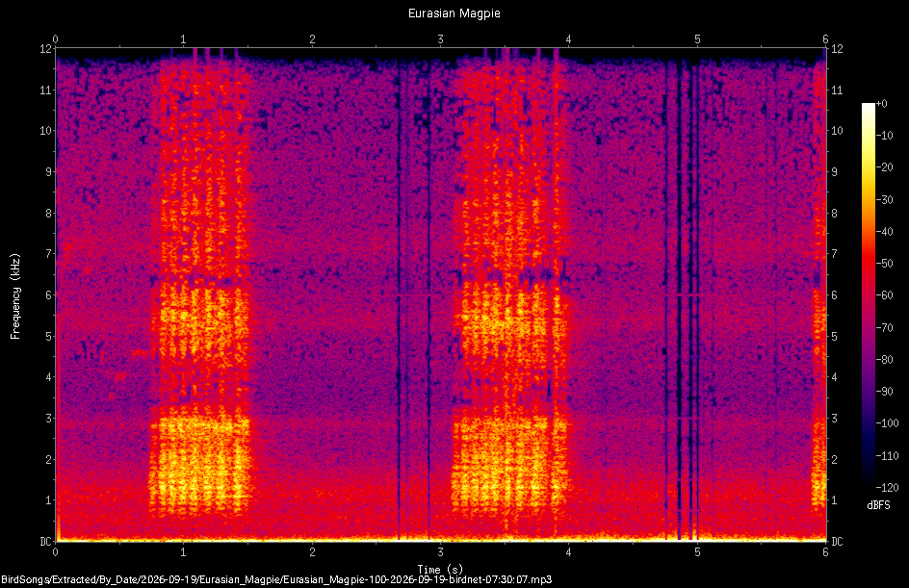The width and height of the screenshot is (909, 588).
Task: Click "2" on the left frequency axis
Action: (48, 459)
